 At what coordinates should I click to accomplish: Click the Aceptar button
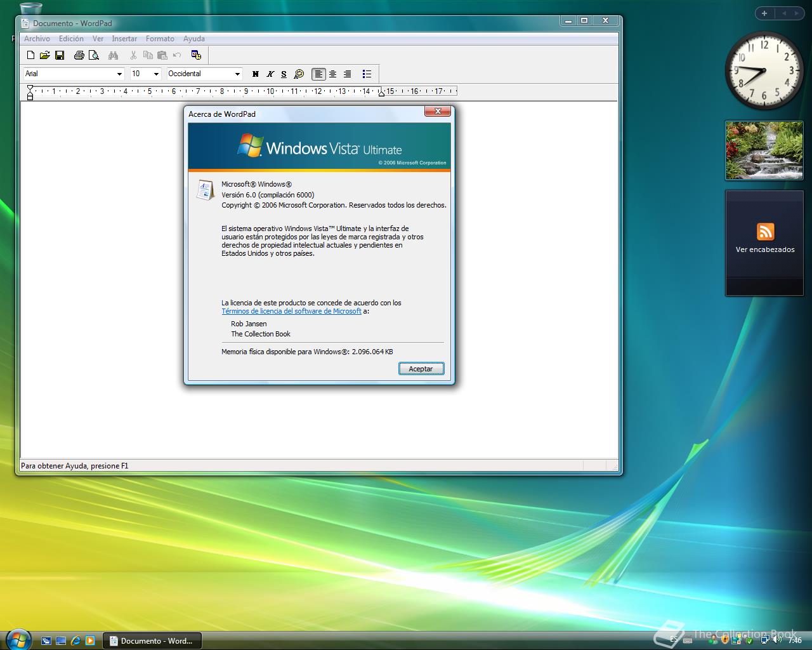pos(421,369)
